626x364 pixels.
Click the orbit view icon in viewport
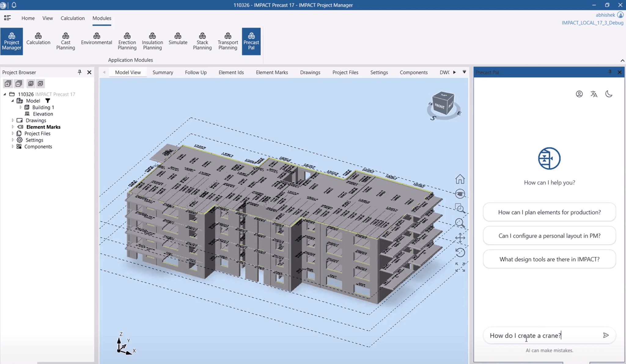(x=460, y=194)
